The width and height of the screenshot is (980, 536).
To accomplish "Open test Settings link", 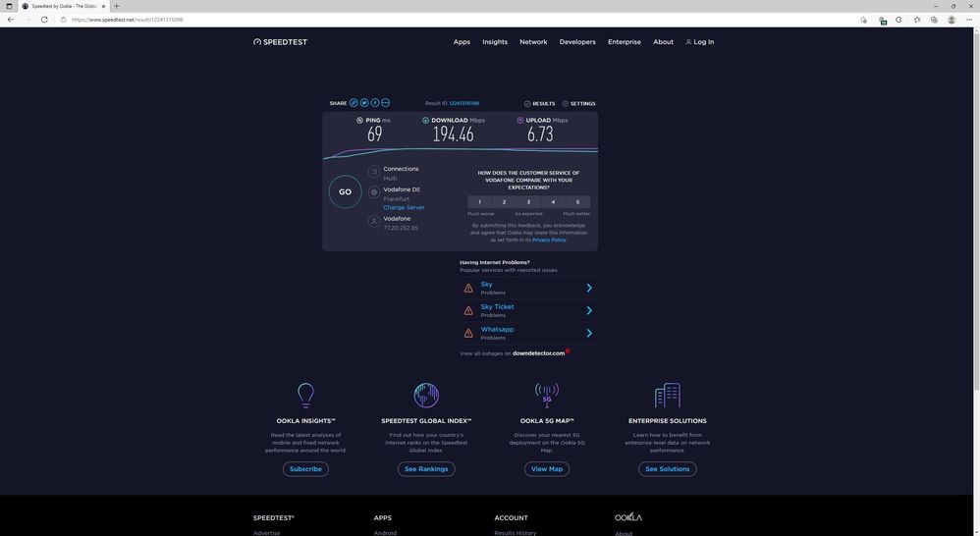I will click(578, 104).
